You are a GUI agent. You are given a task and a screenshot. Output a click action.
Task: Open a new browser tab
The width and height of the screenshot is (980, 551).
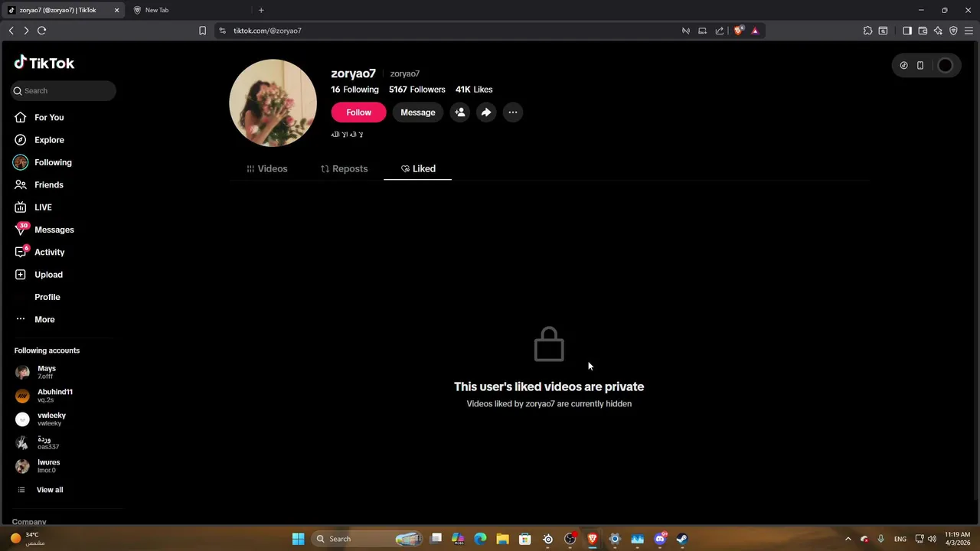[261, 10]
